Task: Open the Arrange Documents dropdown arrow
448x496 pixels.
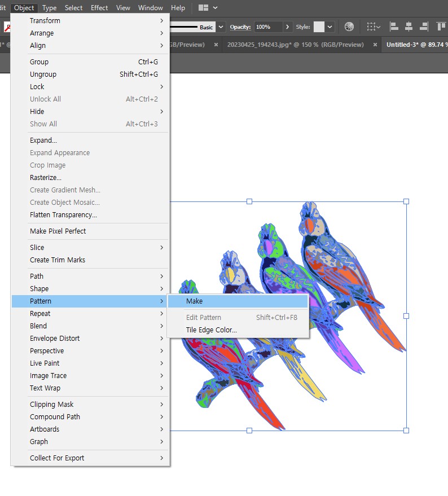Action: 215,7
